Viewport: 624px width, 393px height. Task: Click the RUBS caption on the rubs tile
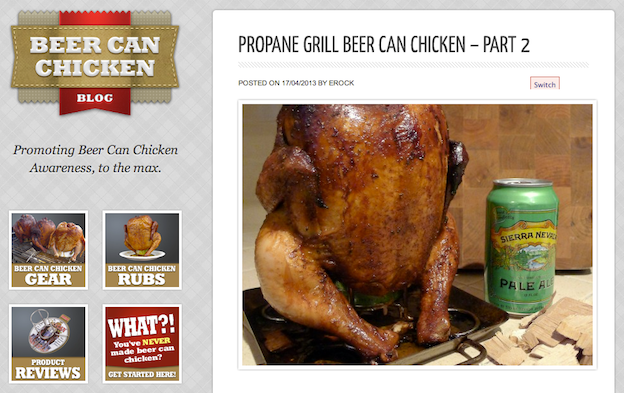pyautogui.click(x=142, y=279)
